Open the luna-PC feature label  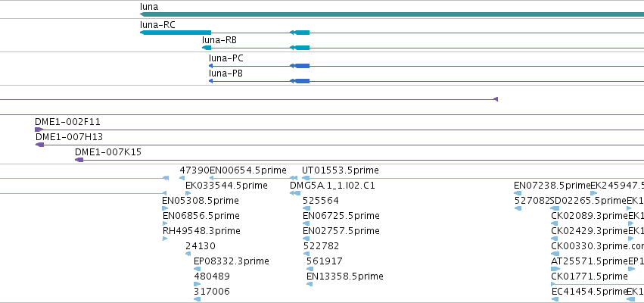pyautogui.click(x=226, y=58)
